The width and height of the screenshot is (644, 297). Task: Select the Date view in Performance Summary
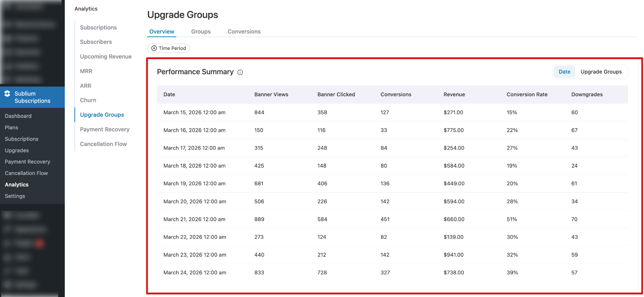564,71
